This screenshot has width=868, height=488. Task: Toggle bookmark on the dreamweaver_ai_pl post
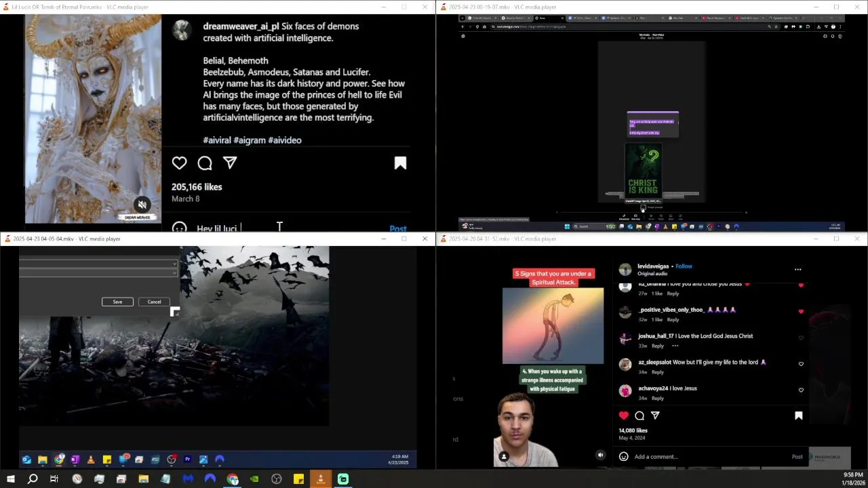(x=400, y=163)
